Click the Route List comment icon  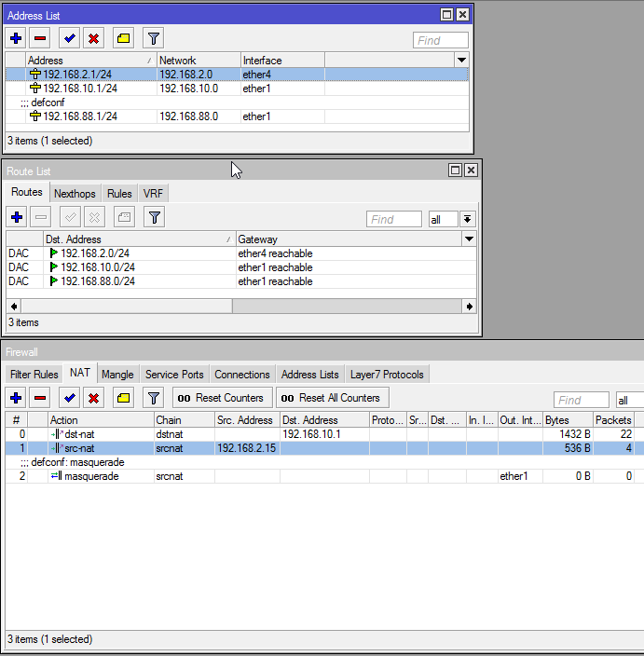click(124, 217)
